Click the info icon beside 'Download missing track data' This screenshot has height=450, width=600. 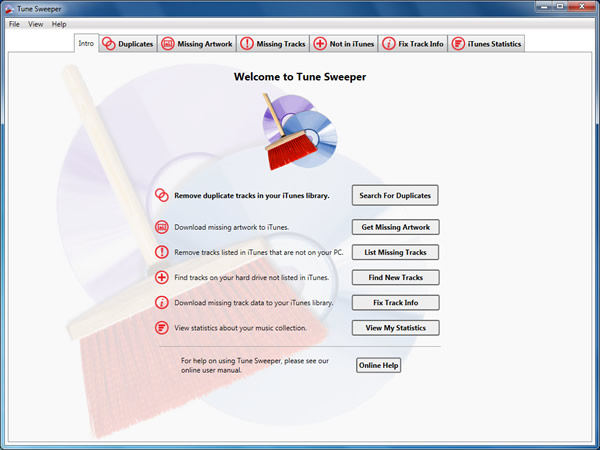[x=161, y=303]
